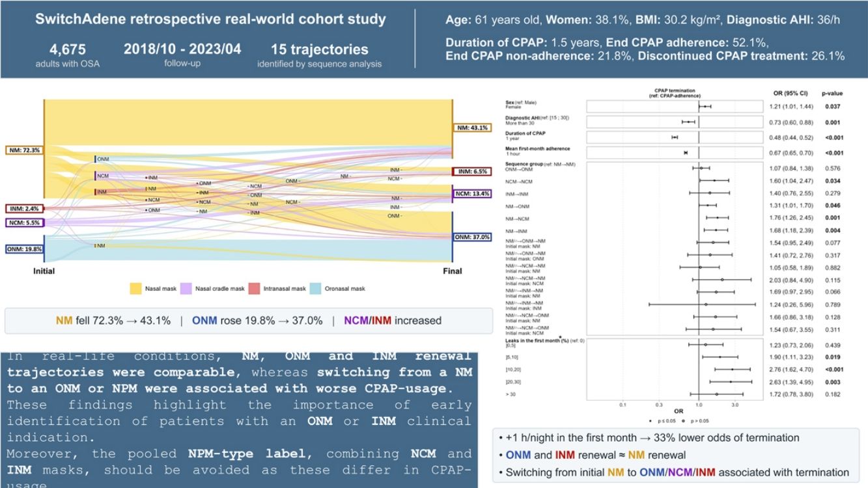Screen dimensions: 868x488
Task: Select the initial INM: 2.4% label
Action: point(23,209)
